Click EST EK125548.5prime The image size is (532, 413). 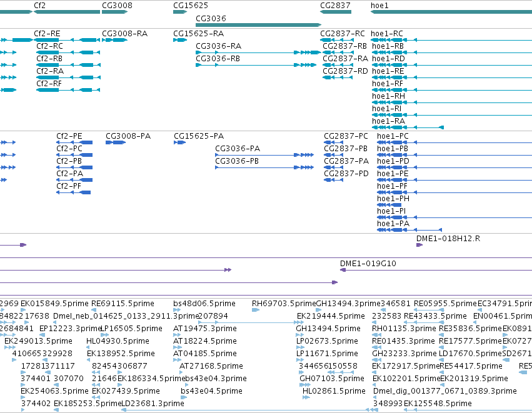click(438, 404)
